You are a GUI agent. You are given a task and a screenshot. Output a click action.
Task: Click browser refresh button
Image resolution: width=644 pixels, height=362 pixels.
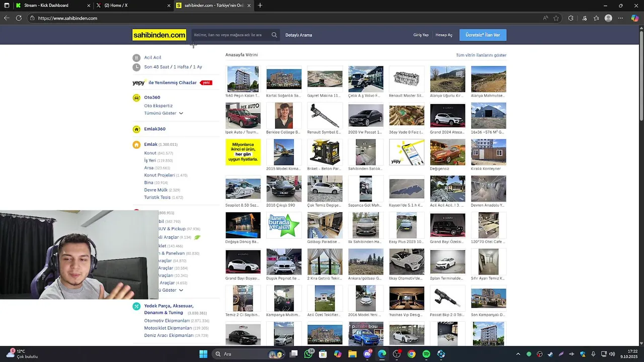[19, 18]
